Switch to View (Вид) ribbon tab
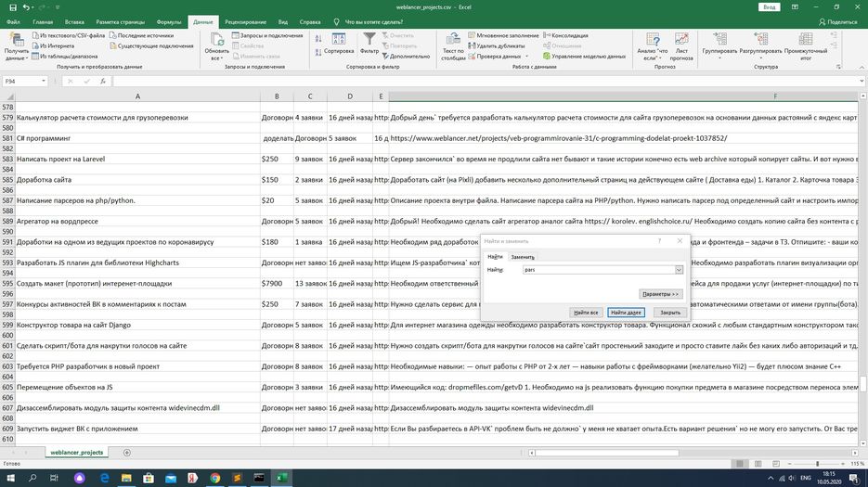Viewport: 868px width, 487px height. pos(283,22)
